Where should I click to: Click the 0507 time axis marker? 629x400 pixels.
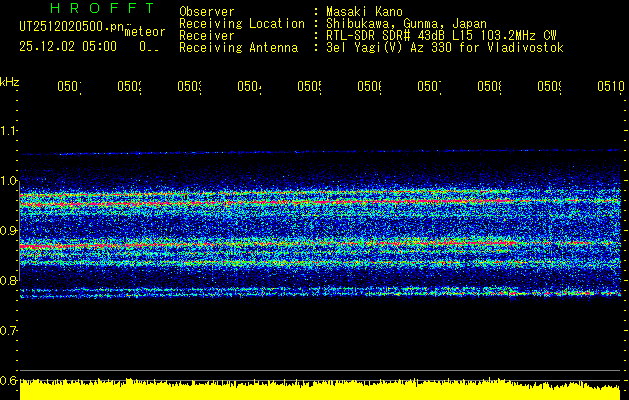[x=430, y=86]
